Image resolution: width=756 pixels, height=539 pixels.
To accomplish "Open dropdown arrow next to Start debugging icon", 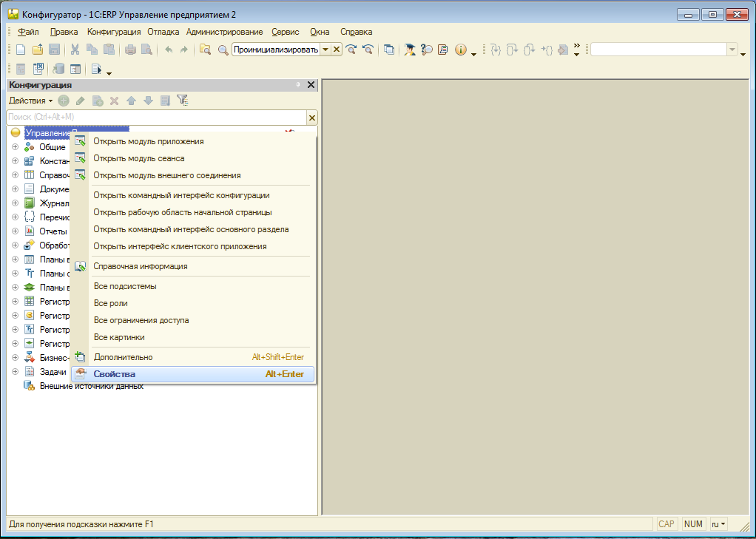I will tap(109, 73).
